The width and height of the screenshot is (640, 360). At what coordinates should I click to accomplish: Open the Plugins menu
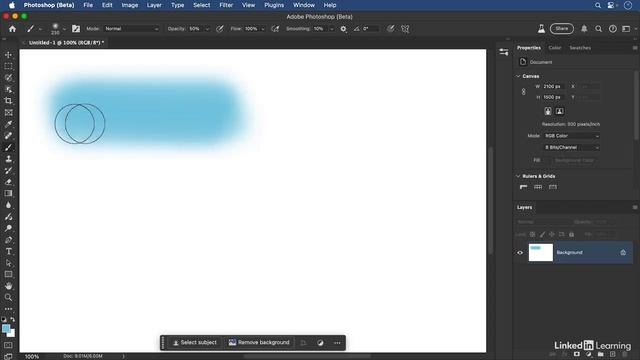pyautogui.click(x=274, y=5)
